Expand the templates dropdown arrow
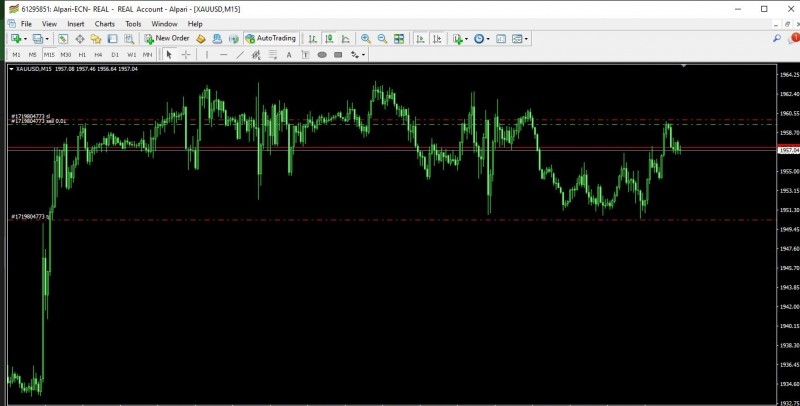800x406 pixels. (x=526, y=39)
